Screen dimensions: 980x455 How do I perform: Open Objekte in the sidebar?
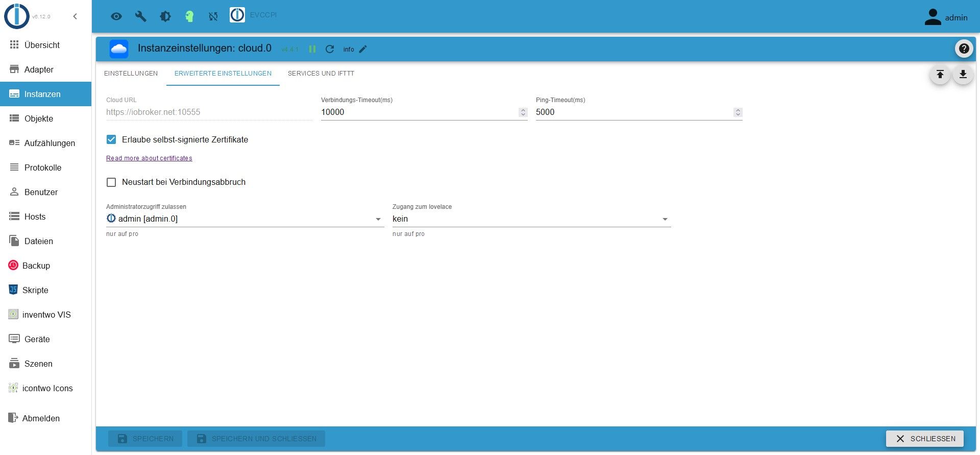(45, 118)
